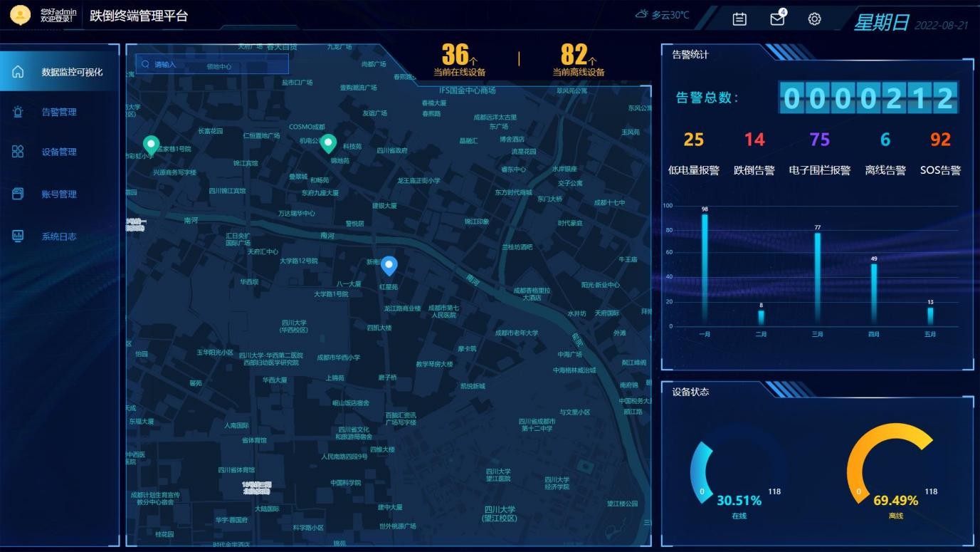
Task: Click the 低电量报警 label
Action: point(694,170)
